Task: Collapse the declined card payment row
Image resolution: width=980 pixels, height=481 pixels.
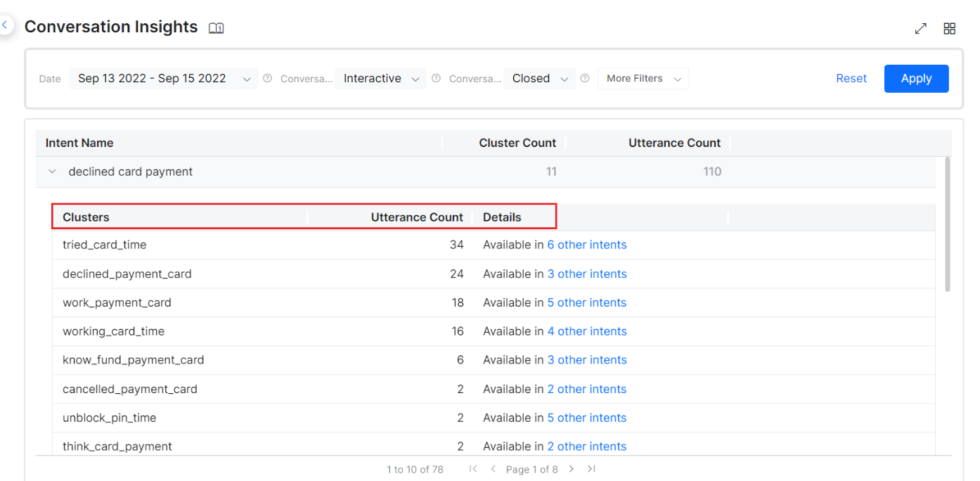Action: [x=52, y=172]
